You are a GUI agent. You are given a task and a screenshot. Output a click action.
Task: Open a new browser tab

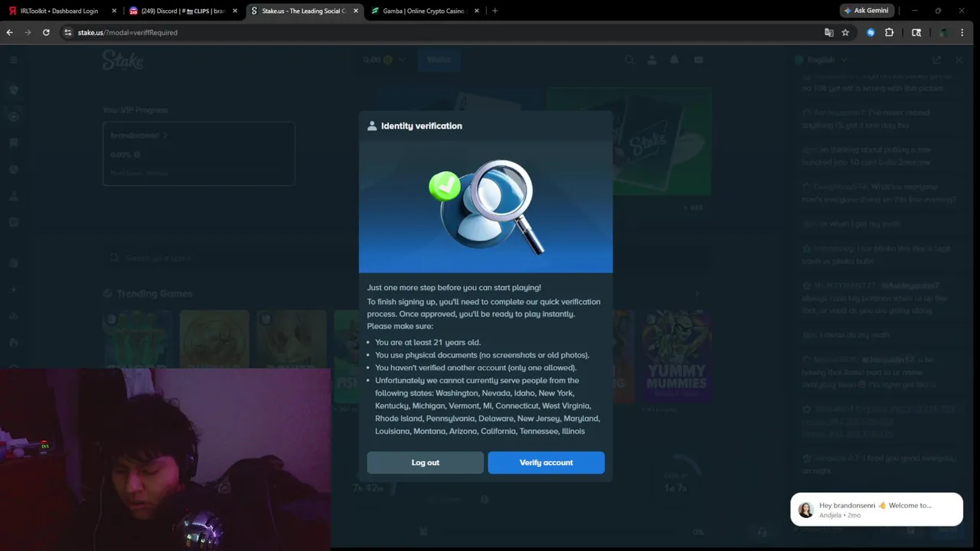pyautogui.click(x=495, y=11)
